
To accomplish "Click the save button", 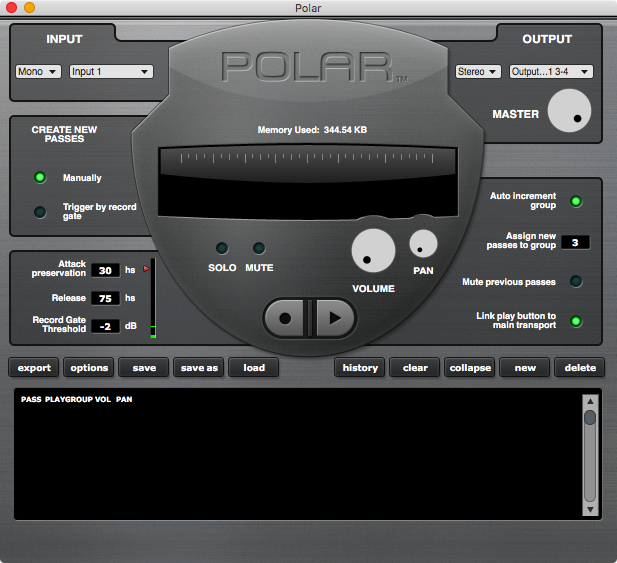I will pos(144,367).
